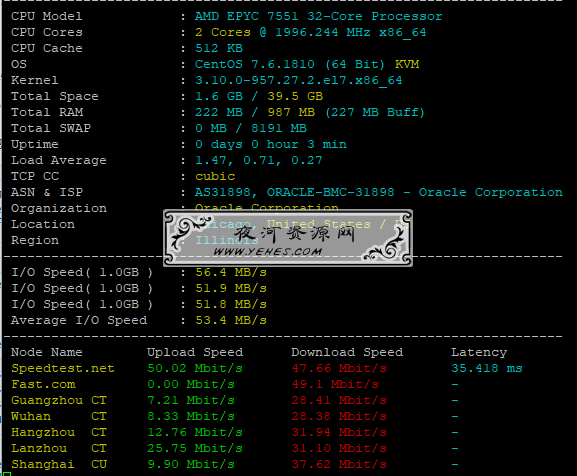577x476 pixels.
Task: Click the KVM virtualization label
Action: pos(407,64)
